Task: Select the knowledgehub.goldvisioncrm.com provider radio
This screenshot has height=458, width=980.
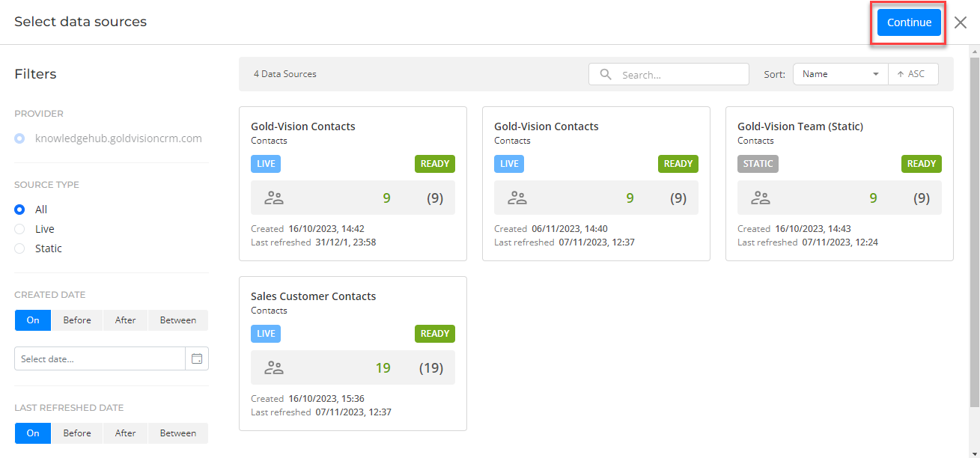Action: 19,138
